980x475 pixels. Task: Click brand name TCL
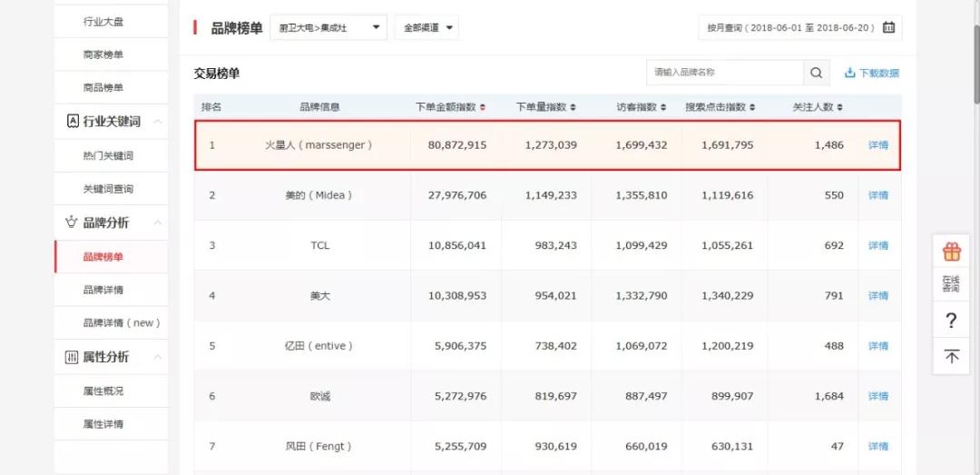tap(319, 245)
